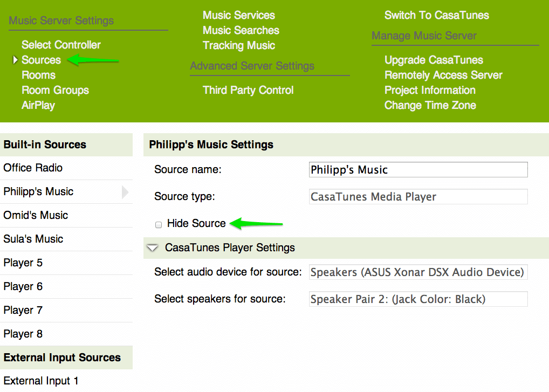Screen dimensions: 549x392
Task: Open Third Party Control settings
Action: [x=248, y=90]
